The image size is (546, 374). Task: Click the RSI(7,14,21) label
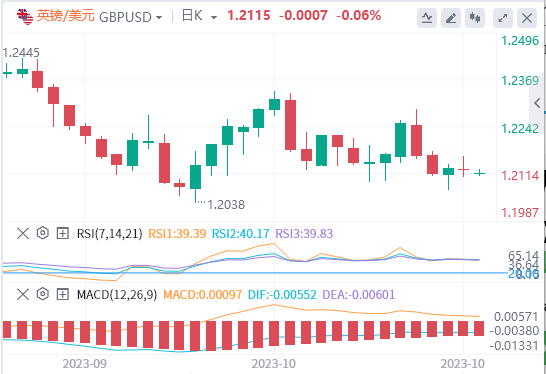tap(110, 234)
